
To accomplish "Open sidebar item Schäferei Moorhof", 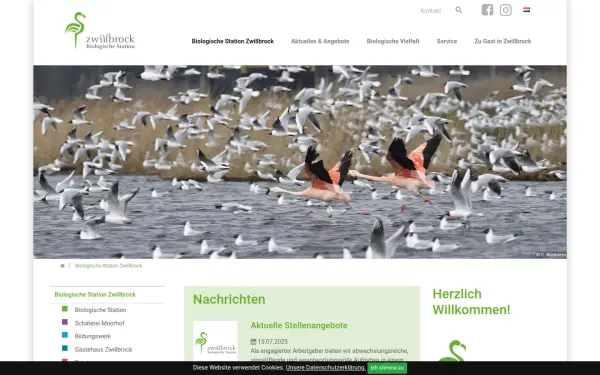I will 99,323.
